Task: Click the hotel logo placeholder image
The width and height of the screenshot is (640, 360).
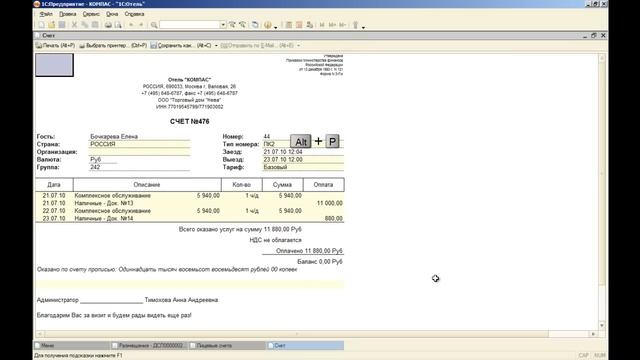Action: (x=54, y=65)
